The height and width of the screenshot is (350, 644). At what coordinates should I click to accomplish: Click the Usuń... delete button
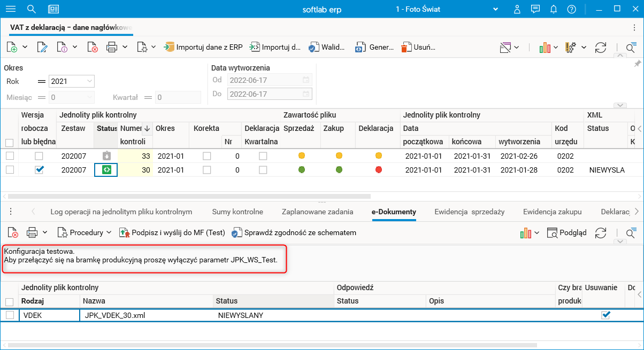[x=418, y=47]
